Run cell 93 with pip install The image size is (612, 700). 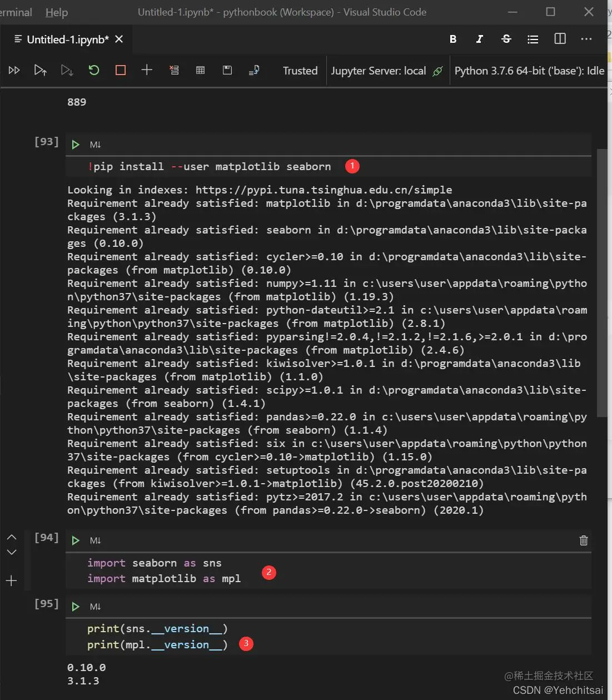coord(76,145)
